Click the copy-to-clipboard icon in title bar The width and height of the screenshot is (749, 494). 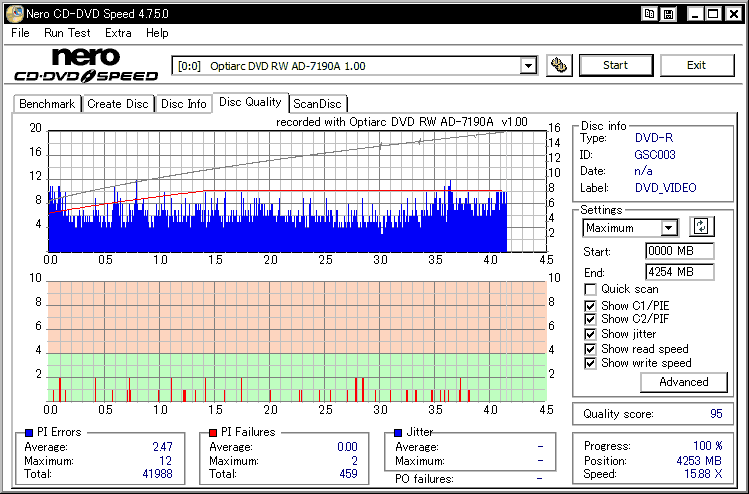650,13
